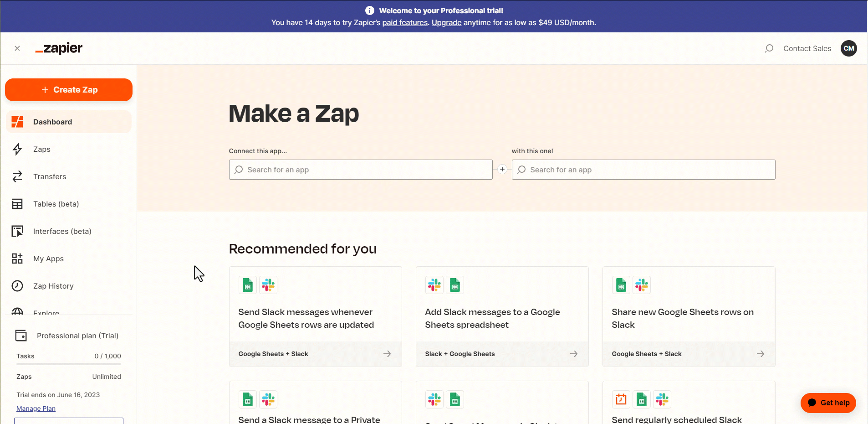This screenshot has height=424, width=868.
Task: Open the Manage Plan link
Action: [x=36, y=408]
